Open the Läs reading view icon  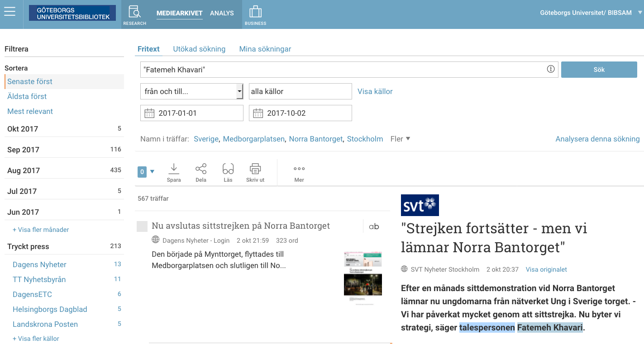coord(228,172)
